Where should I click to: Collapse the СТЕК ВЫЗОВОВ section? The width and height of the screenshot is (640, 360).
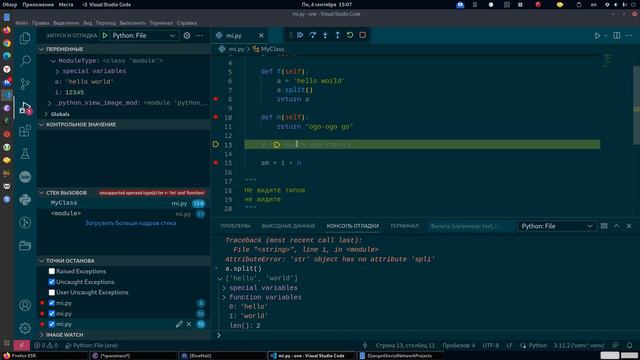coord(66,193)
